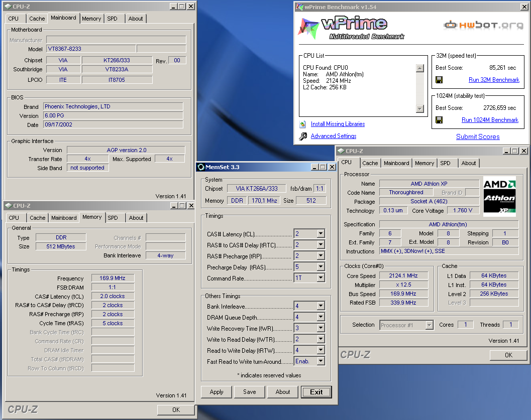Screen dimensions: 531x420
Task: Open the Precharge Delay (tRAS) dropdown
Action: [321, 267]
